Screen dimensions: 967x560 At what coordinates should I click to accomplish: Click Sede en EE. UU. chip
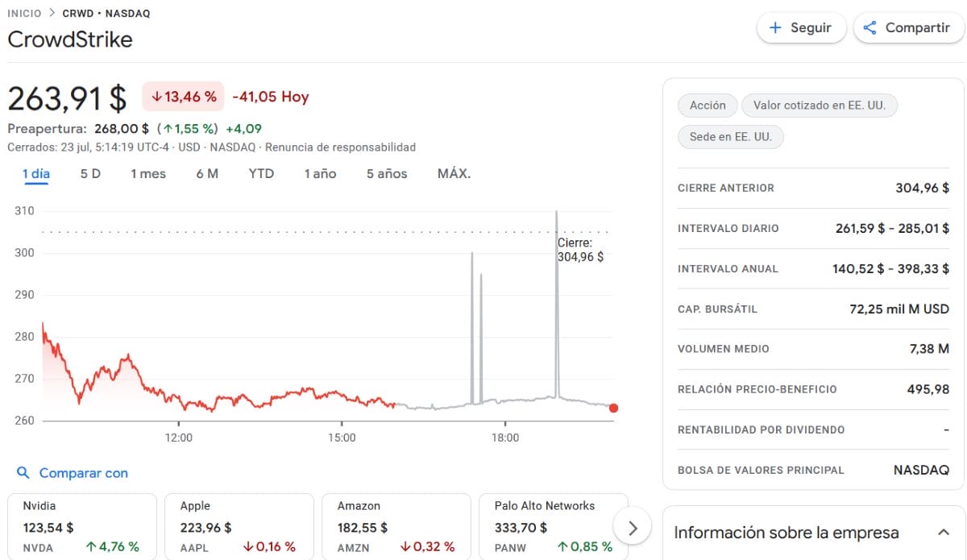(731, 137)
